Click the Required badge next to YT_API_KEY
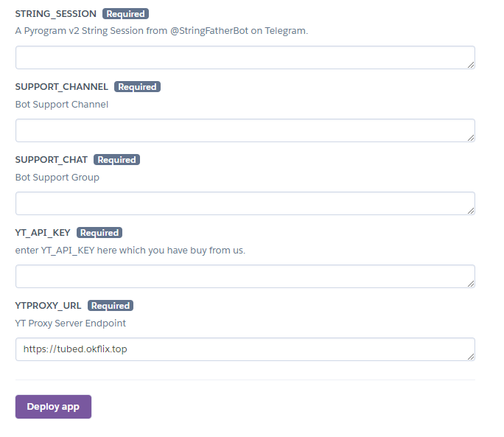Image resolution: width=504 pixels, height=437 pixels. click(99, 233)
